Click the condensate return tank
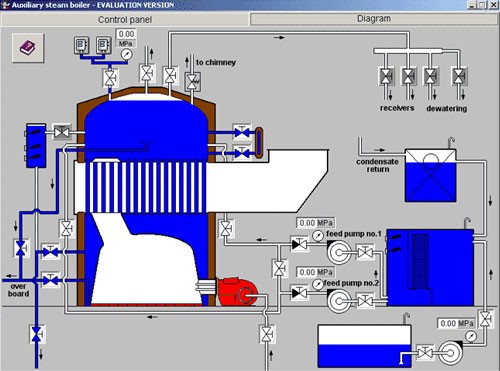Screen dimensions: 500x371 (x=430, y=176)
